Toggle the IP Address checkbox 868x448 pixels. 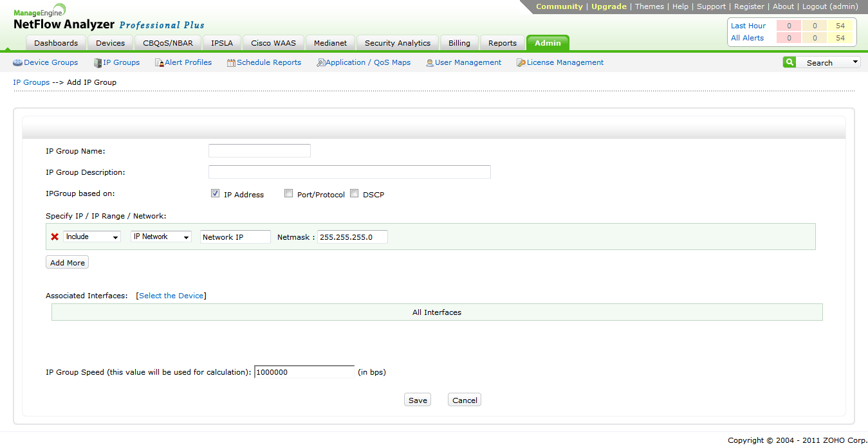coord(216,193)
